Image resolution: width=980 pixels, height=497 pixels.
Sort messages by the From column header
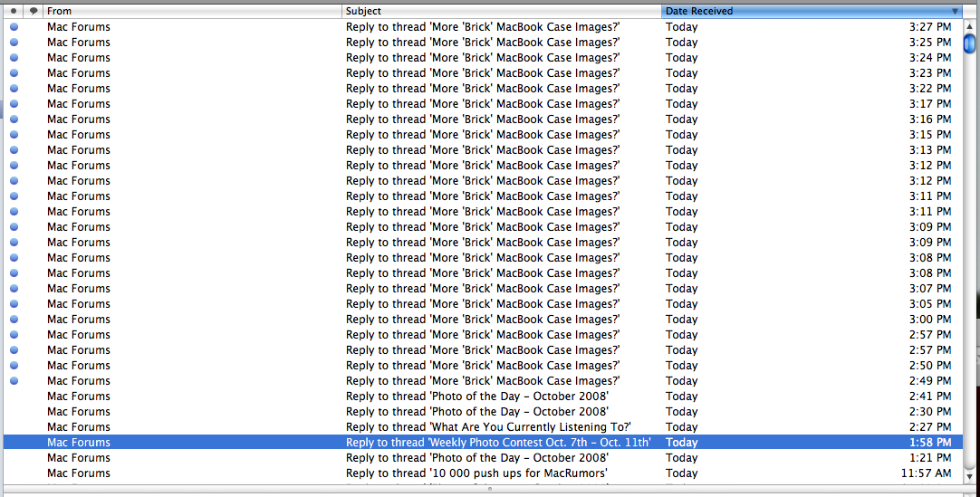click(x=193, y=11)
